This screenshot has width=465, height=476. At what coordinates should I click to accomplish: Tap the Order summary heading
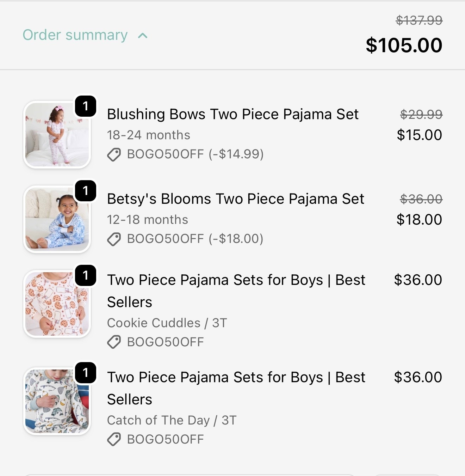coord(75,35)
